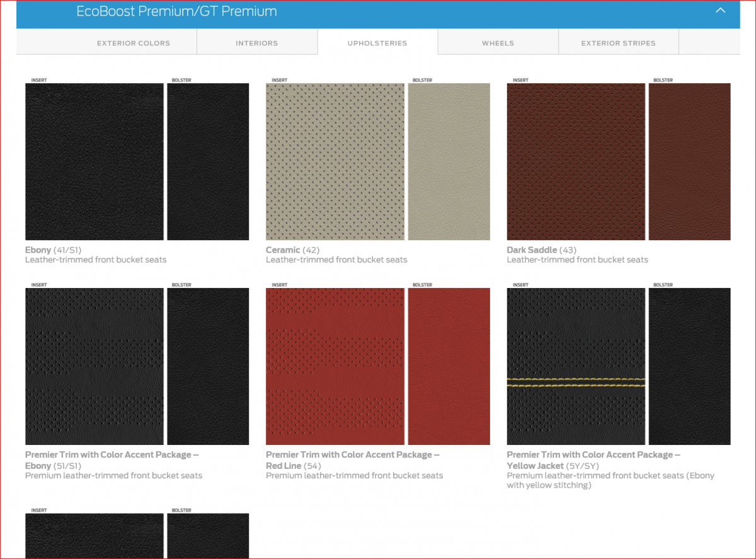
Task: Click the Ebony (41/S1) label
Action: coord(54,250)
